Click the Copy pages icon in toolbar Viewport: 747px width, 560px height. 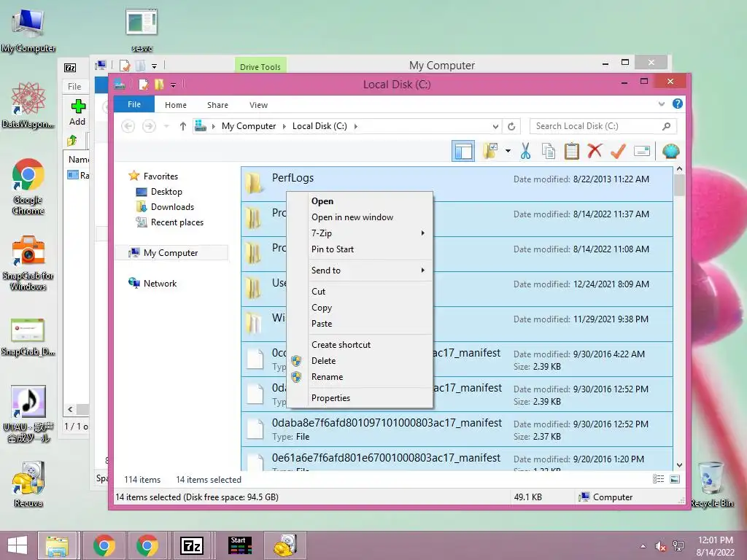(x=549, y=152)
